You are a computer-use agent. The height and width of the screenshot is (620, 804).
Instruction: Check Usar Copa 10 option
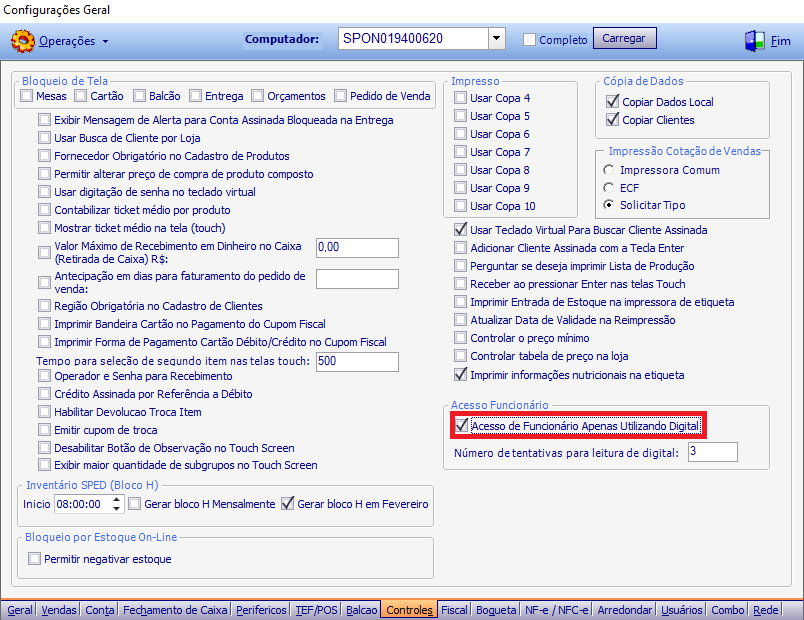pos(460,206)
